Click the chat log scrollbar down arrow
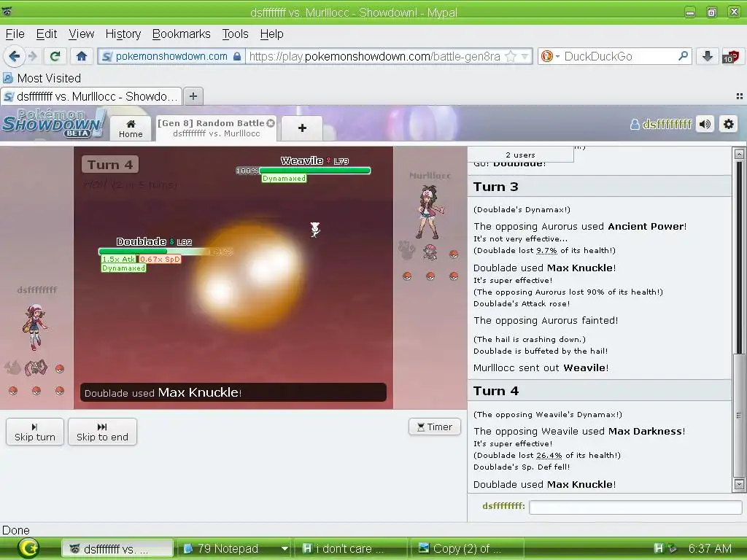 (739, 485)
